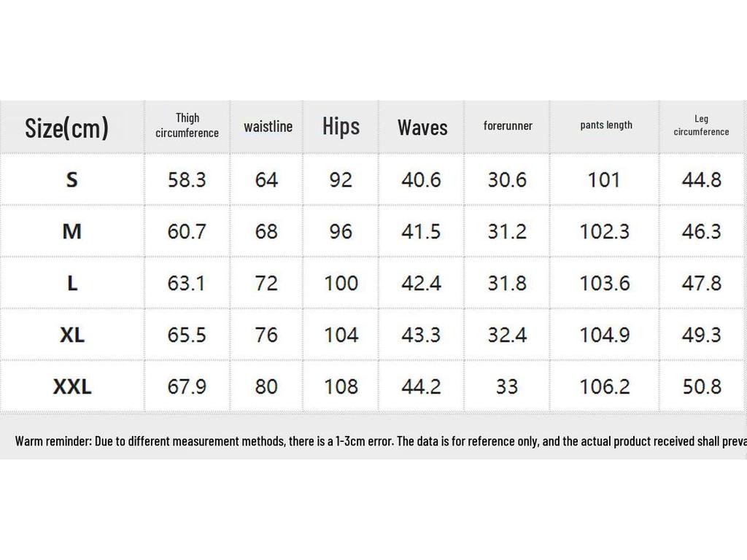Click the L size row label
The height and width of the screenshot is (560, 747).
71,283
